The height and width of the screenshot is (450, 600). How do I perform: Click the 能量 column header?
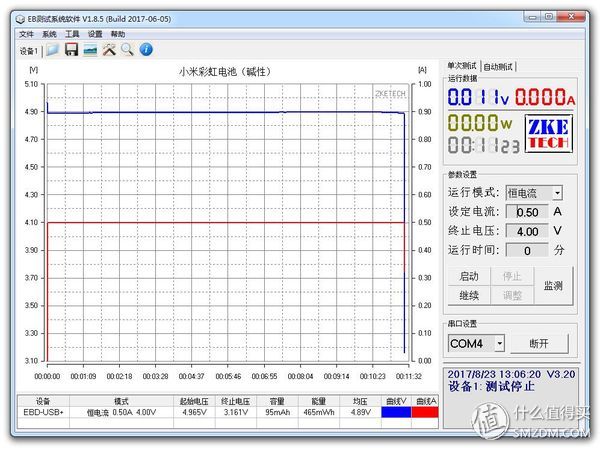click(319, 401)
